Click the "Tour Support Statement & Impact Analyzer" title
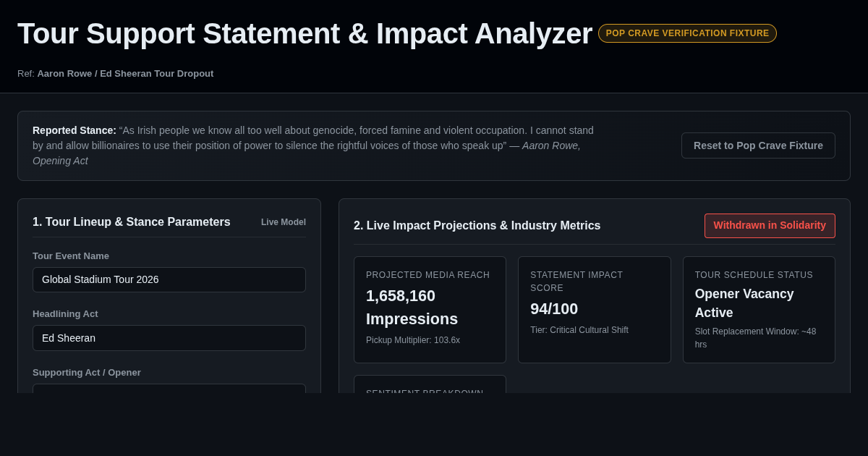The image size is (868, 456). tap(305, 33)
